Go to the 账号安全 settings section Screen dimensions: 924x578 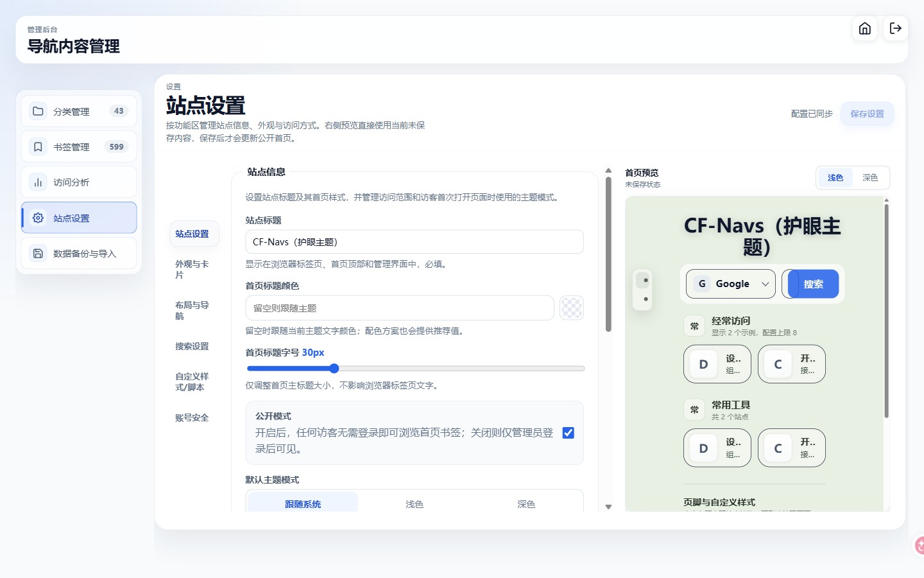coord(194,417)
